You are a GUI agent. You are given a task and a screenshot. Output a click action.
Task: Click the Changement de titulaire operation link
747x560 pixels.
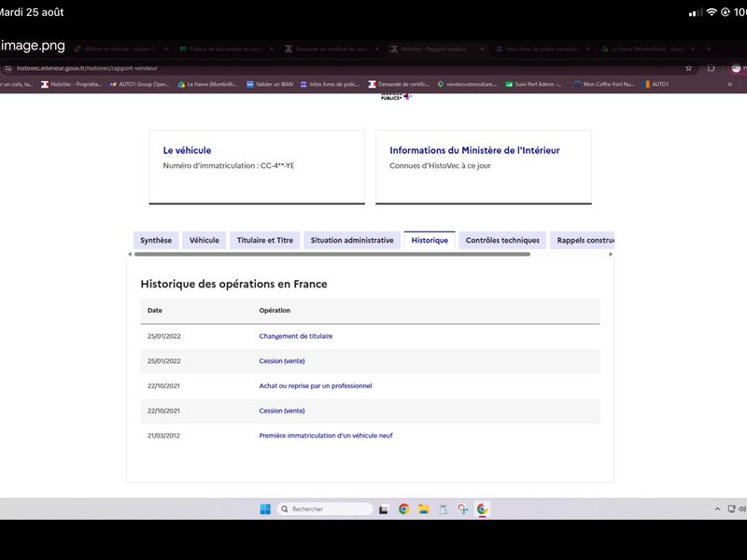(296, 336)
